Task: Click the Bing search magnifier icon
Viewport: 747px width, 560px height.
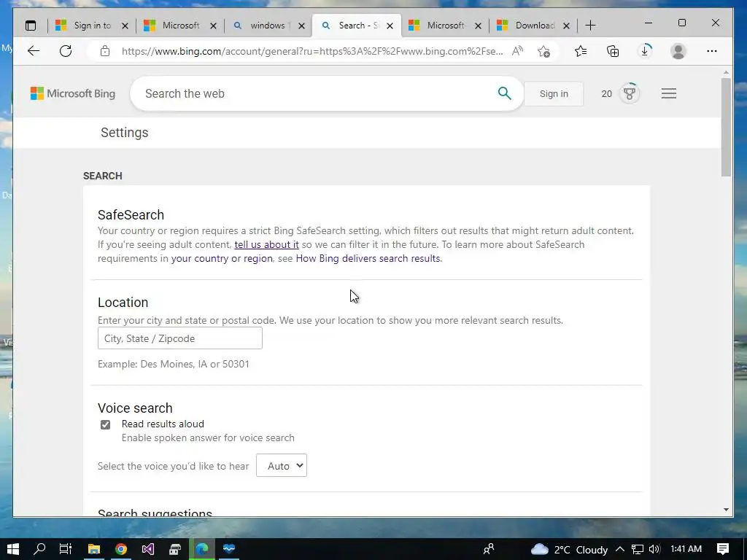Action: pos(505,93)
